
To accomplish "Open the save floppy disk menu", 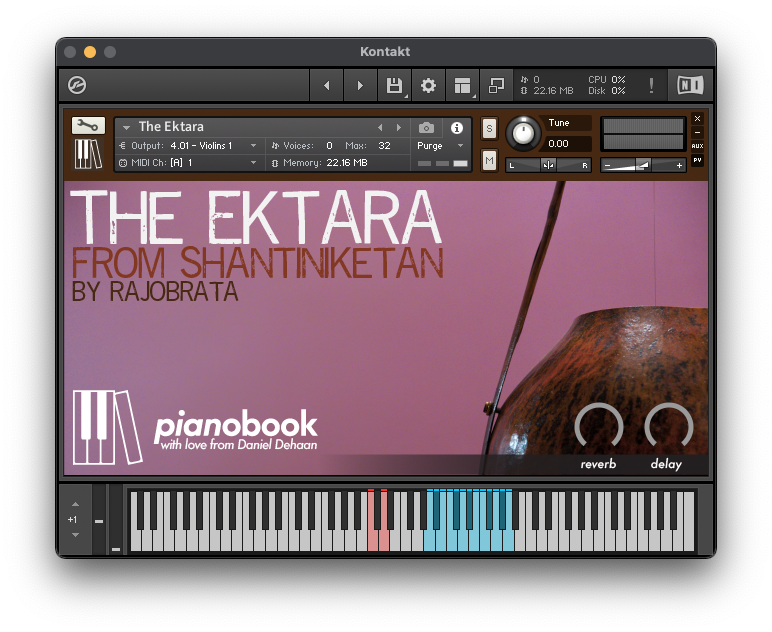I will click(394, 86).
